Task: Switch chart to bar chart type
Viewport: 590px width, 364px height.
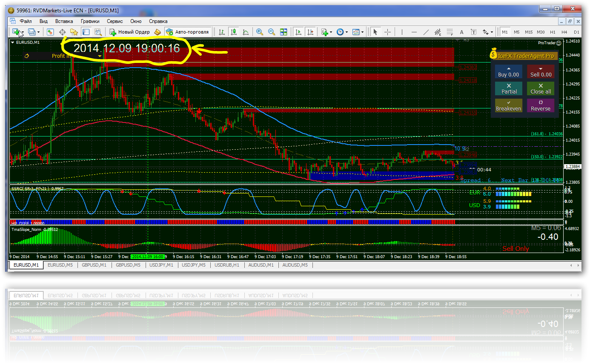Action: tap(222, 32)
